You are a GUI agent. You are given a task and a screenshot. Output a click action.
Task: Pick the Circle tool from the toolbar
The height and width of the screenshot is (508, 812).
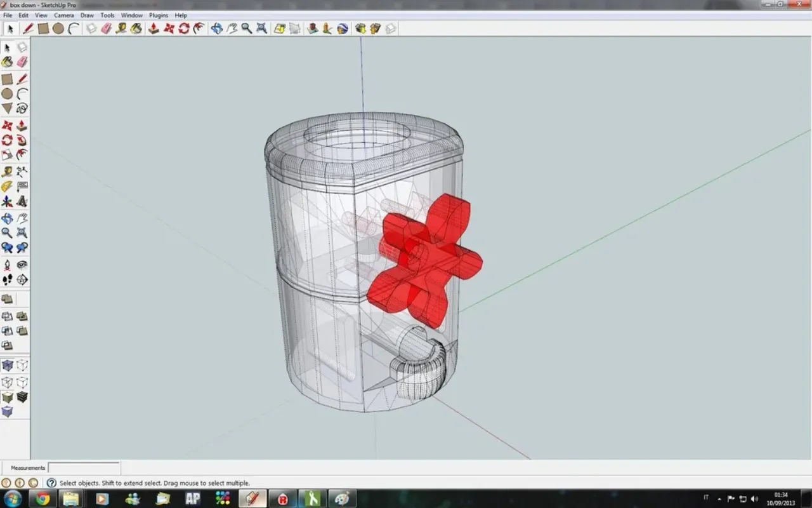click(x=57, y=28)
